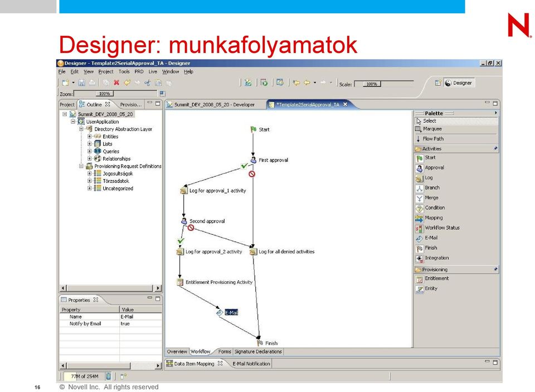The width and height of the screenshot is (535, 392).
Task: Open the E-Mail Notification tab
Action: 251,364
